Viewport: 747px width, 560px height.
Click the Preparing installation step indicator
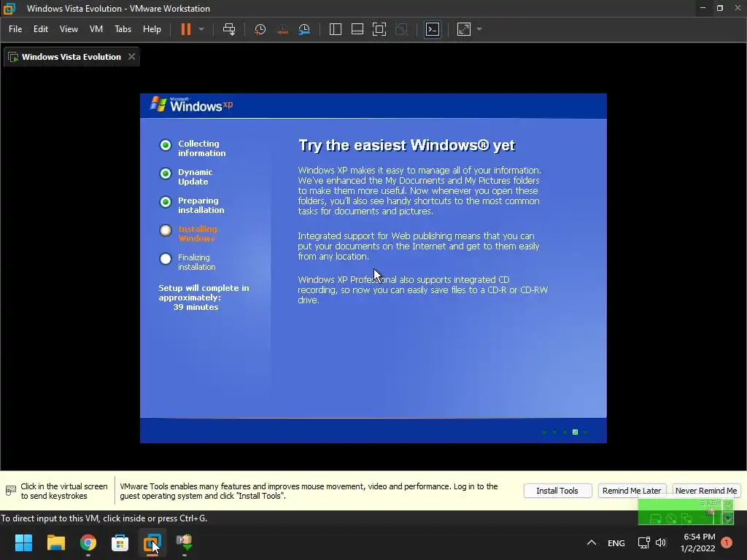[x=166, y=202]
